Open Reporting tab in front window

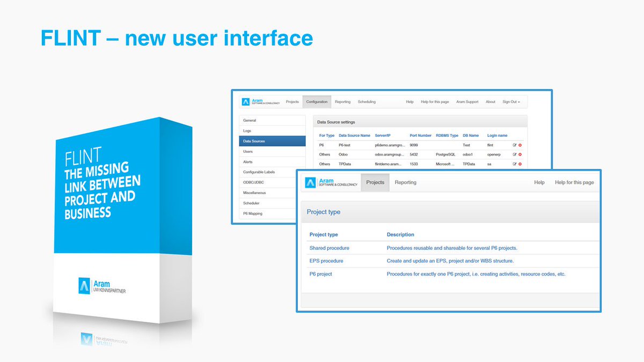point(405,182)
